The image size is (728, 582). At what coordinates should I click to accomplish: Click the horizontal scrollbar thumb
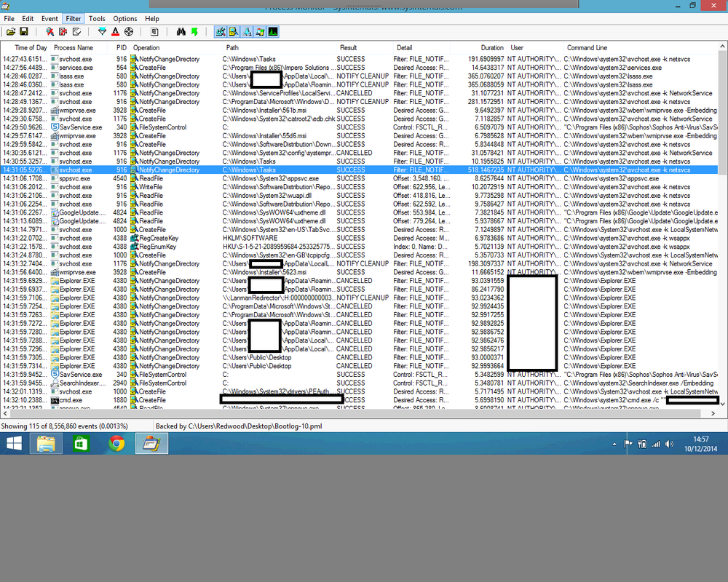[x=355, y=413]
